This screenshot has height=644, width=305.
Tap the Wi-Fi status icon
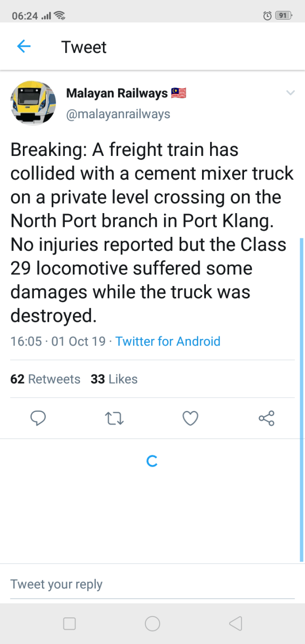pyautogui.click(x=60, y=16)
